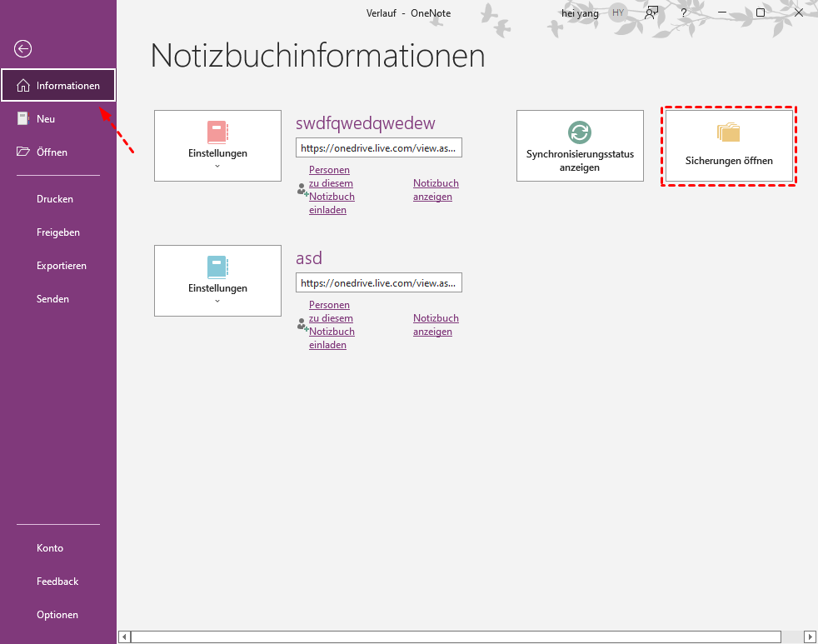Image resolution: width=818 pixels, height=644 pixels.
Task: Open the help question mark icon
Action: click(x=683, y=13)
